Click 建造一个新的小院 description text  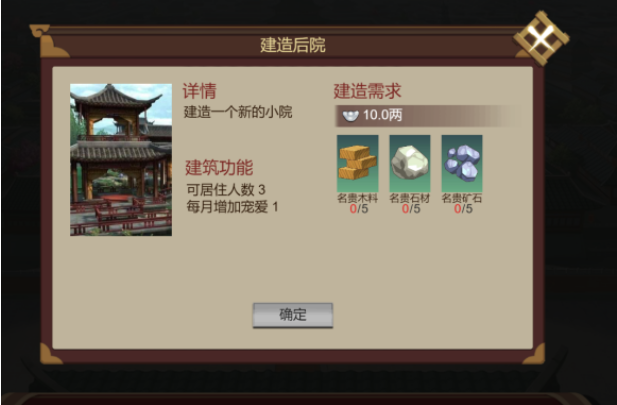tap(238, 112)
